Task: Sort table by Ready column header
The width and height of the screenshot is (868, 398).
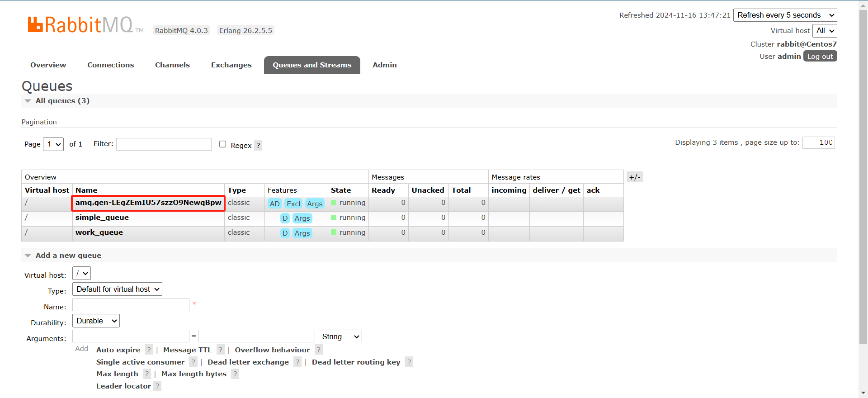Action: pos(383,190)
